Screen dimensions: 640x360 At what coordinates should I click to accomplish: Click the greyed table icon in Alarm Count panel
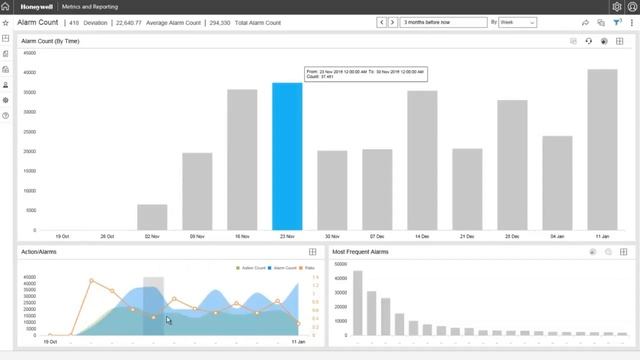tap(573, 41)
